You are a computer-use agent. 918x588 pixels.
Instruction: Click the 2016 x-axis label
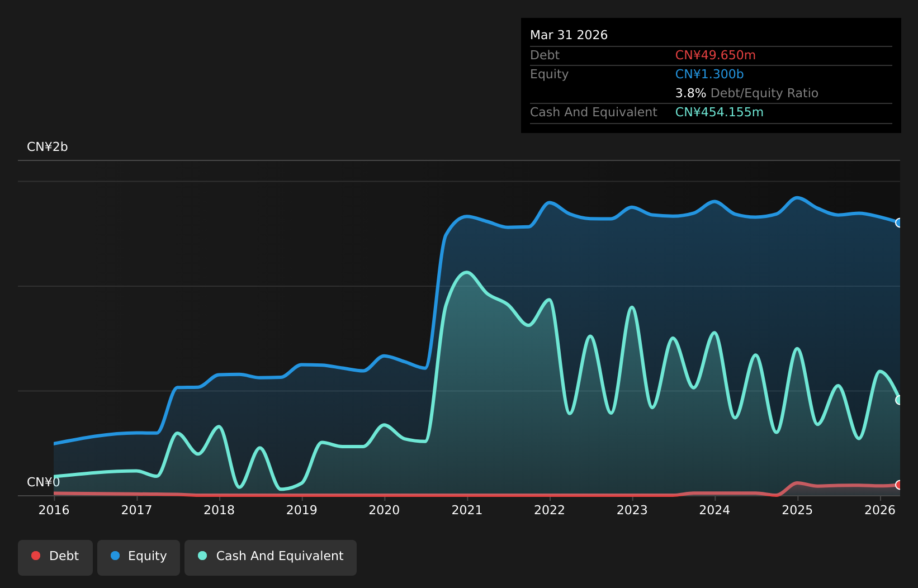click(54, 510)
